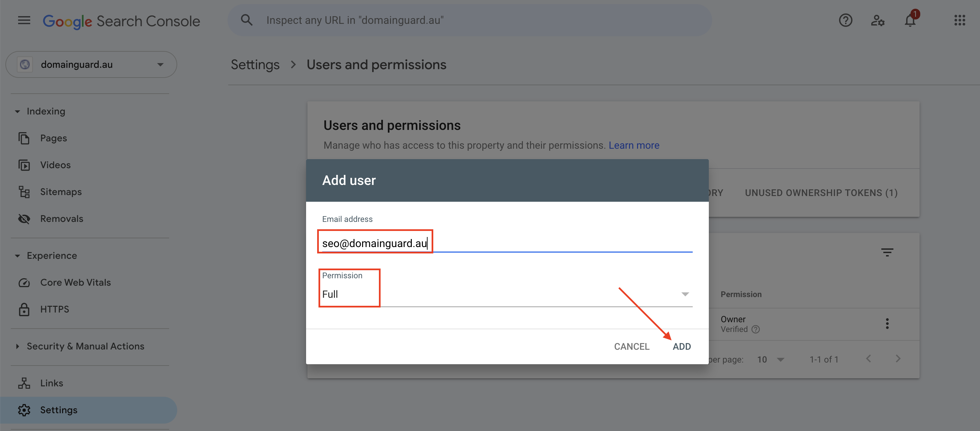Image resolution: width=980 pixels, height=431 pixels.
Task: Change rows per page dropdown 10
Action: [770, 360]
